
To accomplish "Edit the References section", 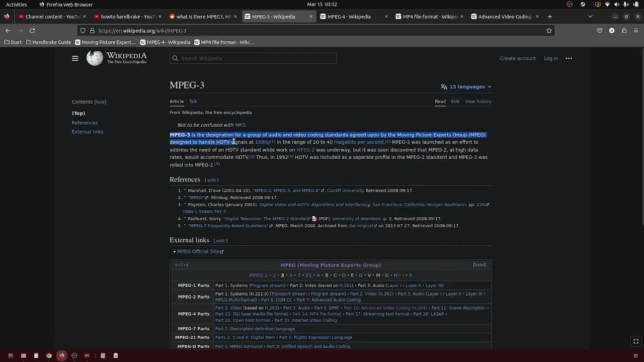I will (211, 180).
